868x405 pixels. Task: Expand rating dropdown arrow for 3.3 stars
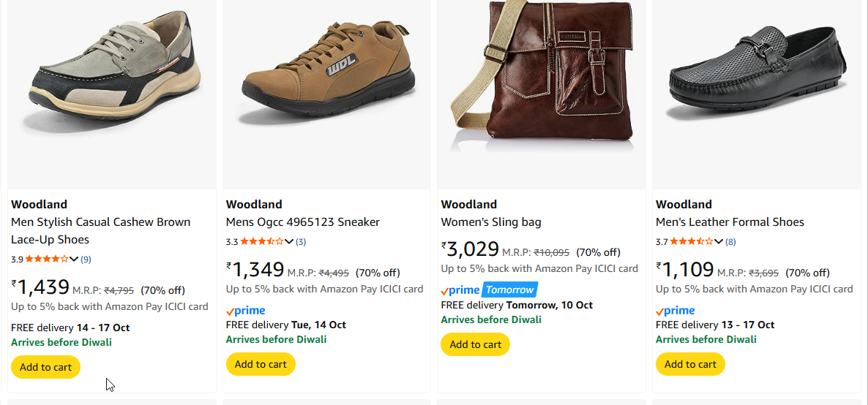click(x=289, y=241)
